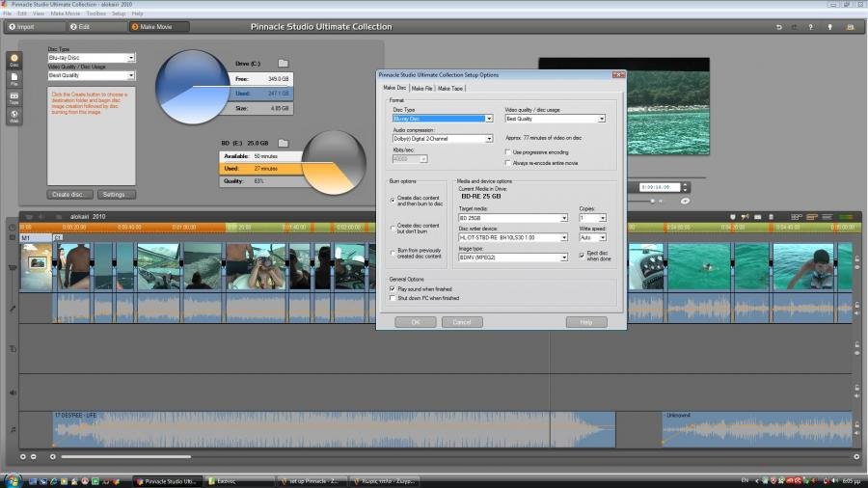
Task: Open Disc writer device dropdown
Action: (x=564, y=237)
